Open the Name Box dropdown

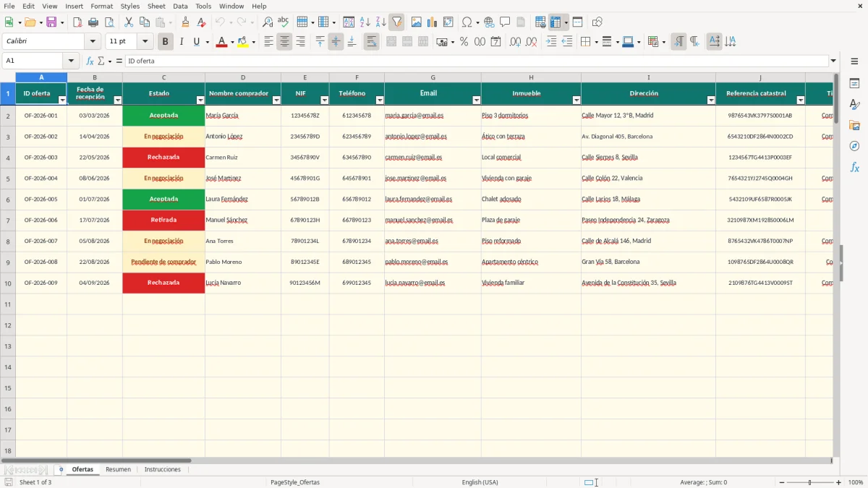coord(71,61)
